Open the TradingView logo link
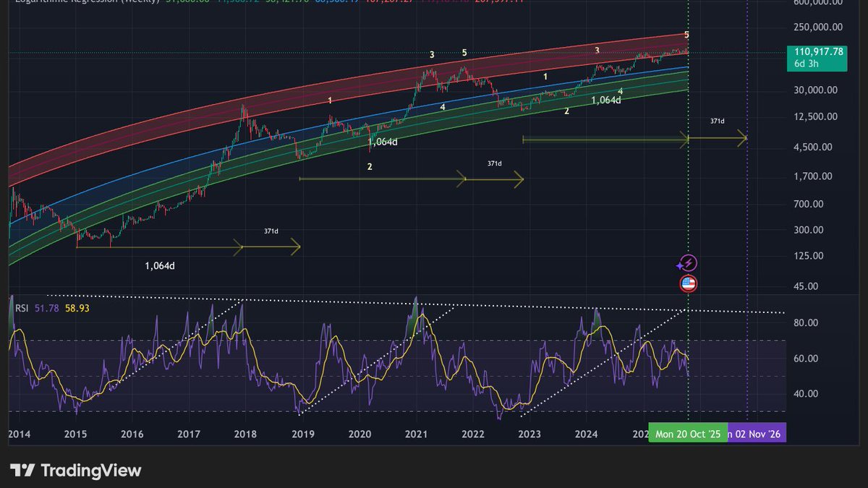Viewport: 868px width, 488px height. (75, 471)
